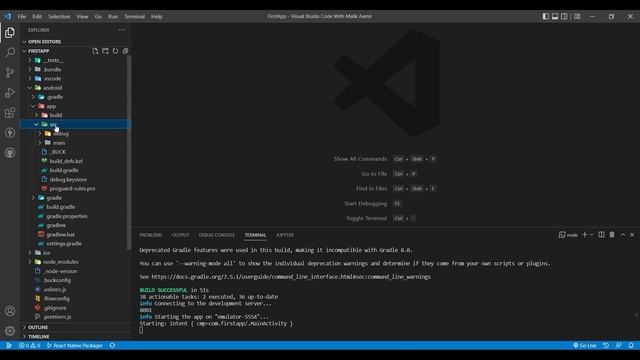Refresh the Explorer file tree
Screen dimensions: 640x360
(x=116, y=51)
